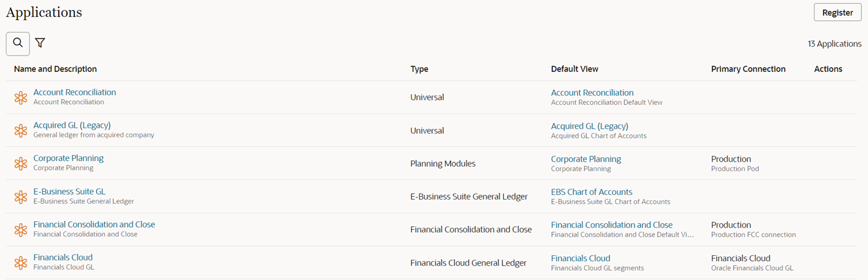
Task: Open E-Business Suite GL application link
Action: 69,192
